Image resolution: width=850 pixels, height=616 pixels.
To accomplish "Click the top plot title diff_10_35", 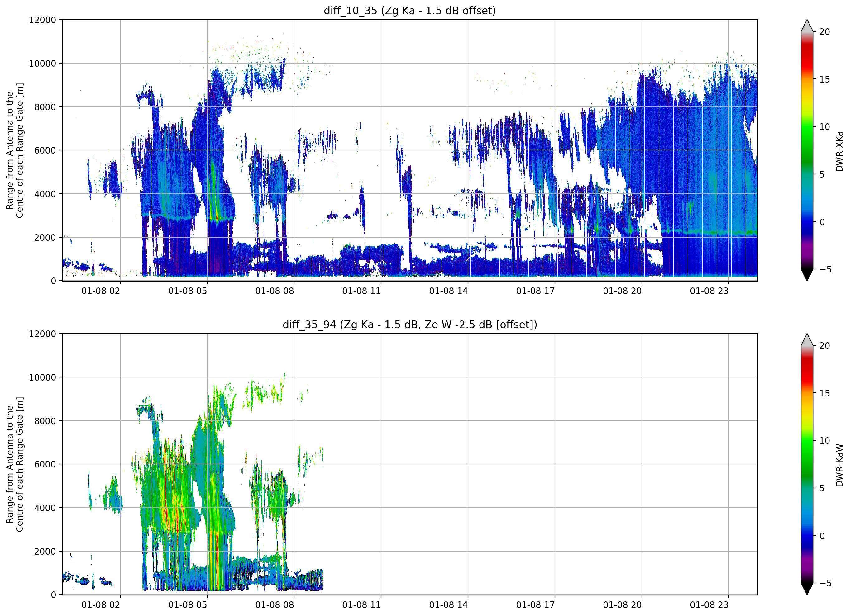I will pyautogui.click(x=410, y=11).
